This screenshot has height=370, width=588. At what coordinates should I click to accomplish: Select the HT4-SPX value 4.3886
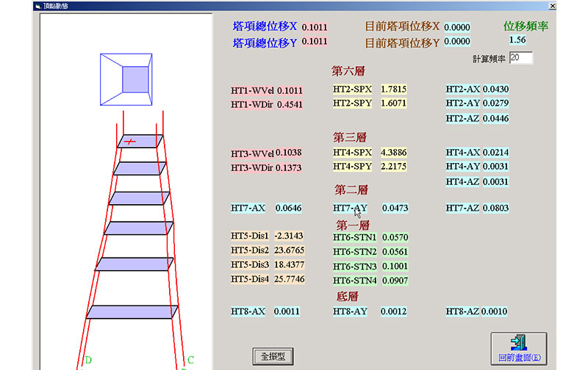pos(393,152)
